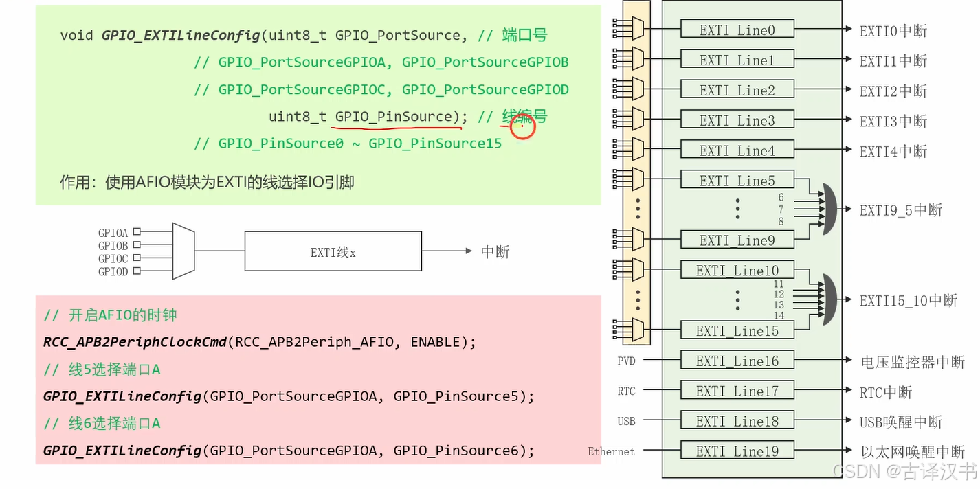Click the 以太网唤醒中断 label
Screen dimensions: 980x489
click(x=913, y=452)
